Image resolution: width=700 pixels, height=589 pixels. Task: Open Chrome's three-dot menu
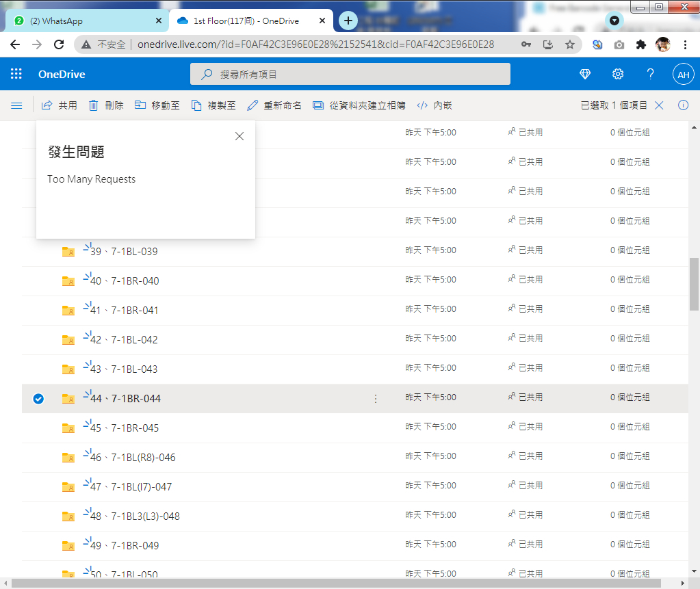click(685, 44)
